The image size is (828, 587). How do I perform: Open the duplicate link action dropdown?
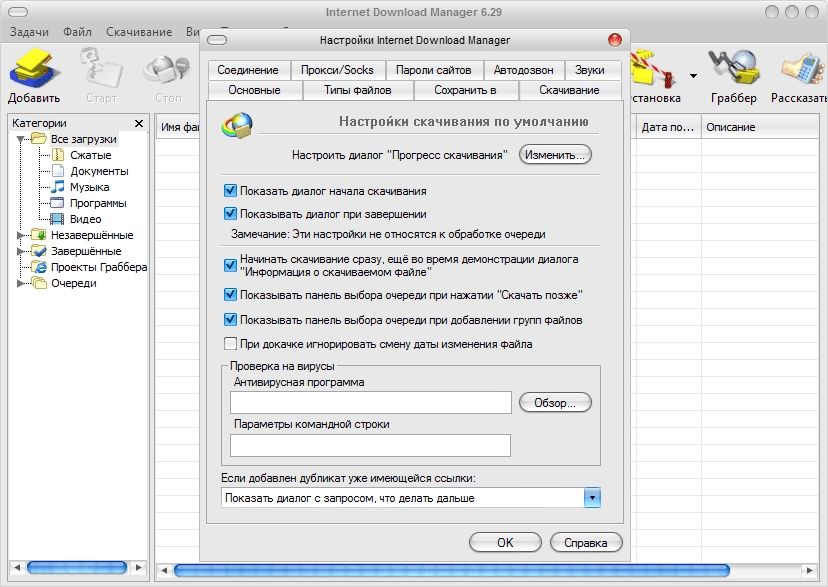tap(592, 498)
